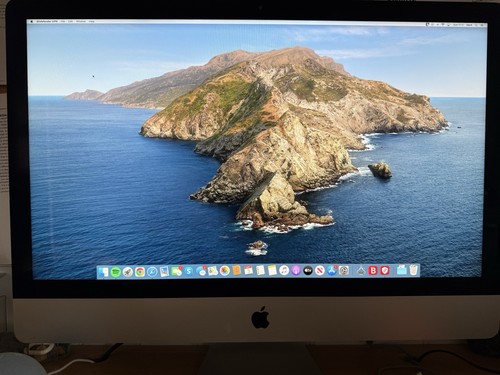The height and width of the screenshot is (375, 500).
Task: Open the Downloads folder stack in Dock
Action: pos(402,270)
